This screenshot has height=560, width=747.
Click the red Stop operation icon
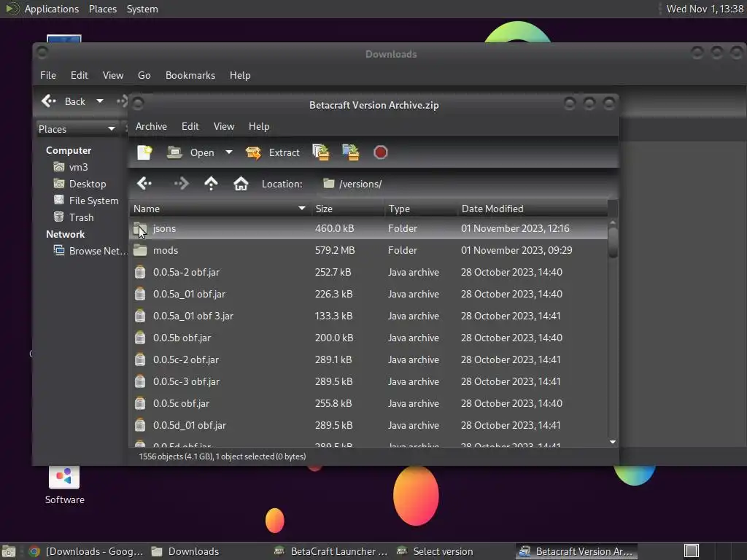pos(380,152)
